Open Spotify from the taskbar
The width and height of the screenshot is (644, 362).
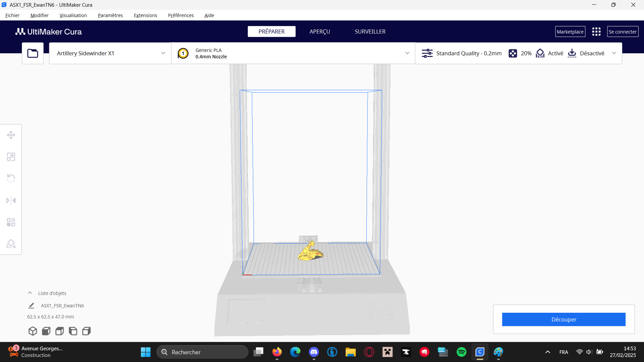click(x=461, y=352)
